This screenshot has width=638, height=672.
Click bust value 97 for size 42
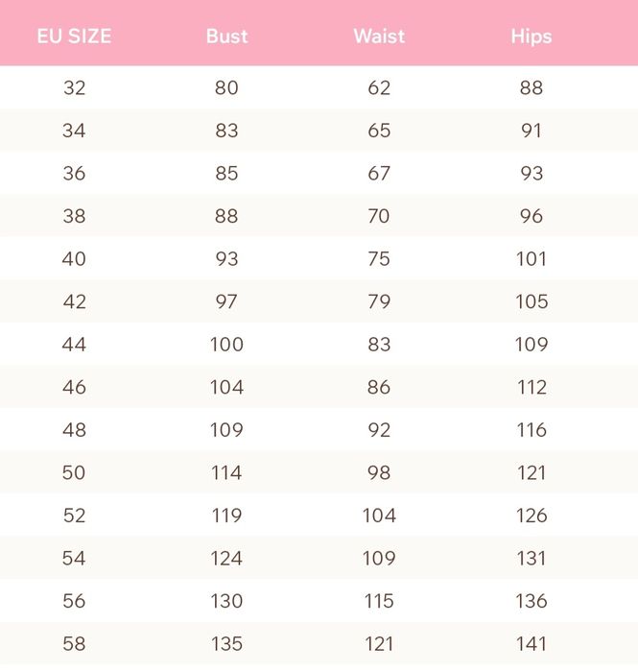[x=226, y=301]
